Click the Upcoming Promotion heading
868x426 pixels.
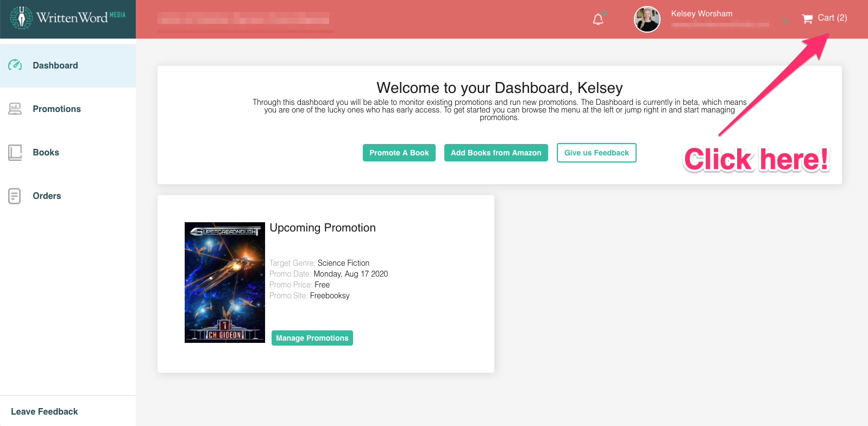[x=323, y=228]
